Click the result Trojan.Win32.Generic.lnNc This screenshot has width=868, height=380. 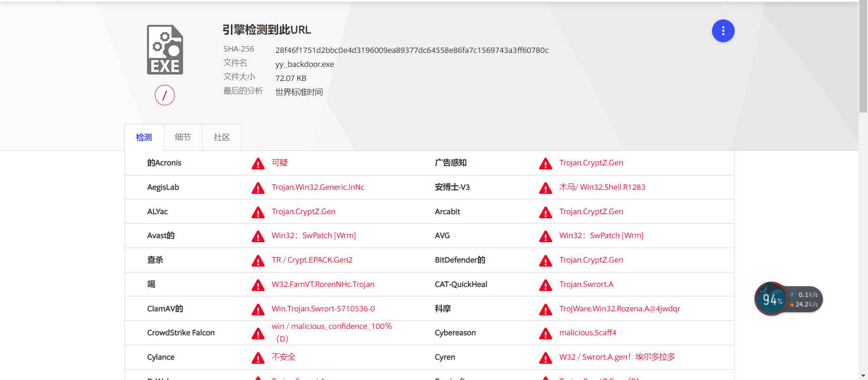(x=318, y=187)
